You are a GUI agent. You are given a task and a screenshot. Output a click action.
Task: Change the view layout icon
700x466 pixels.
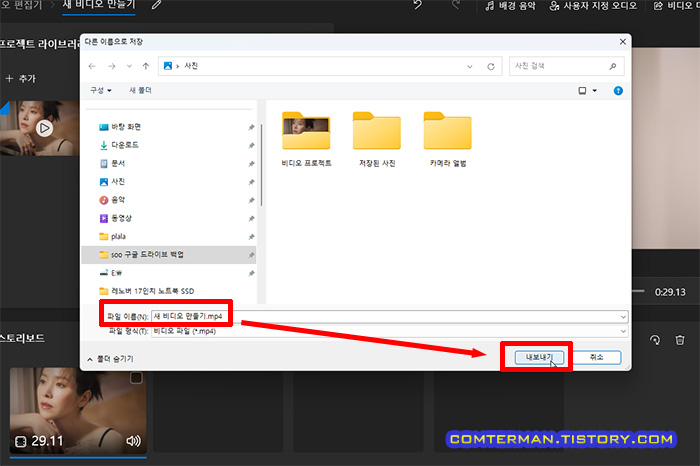(x=582, y=91)
